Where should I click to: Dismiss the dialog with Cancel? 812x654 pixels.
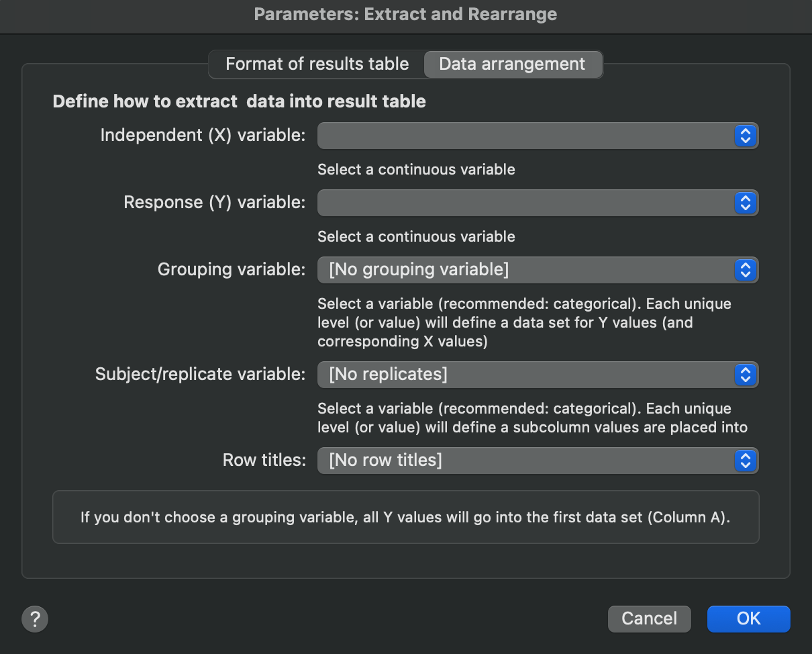pos(648,618)
